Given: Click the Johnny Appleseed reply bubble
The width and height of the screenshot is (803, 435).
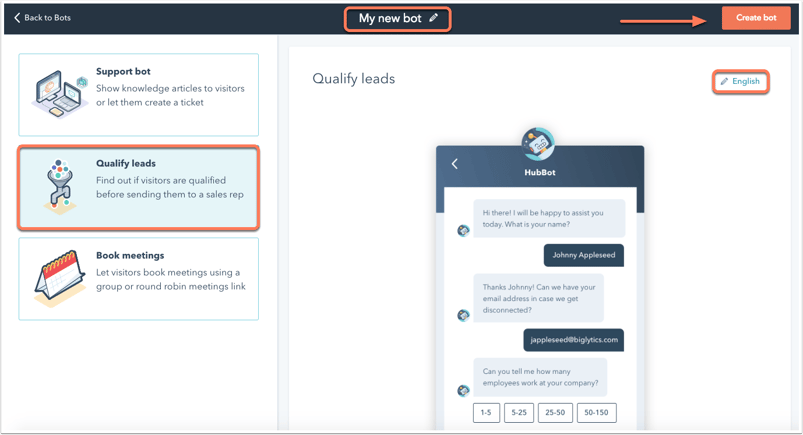Looking at the screenshot, I should click(584, 255).
